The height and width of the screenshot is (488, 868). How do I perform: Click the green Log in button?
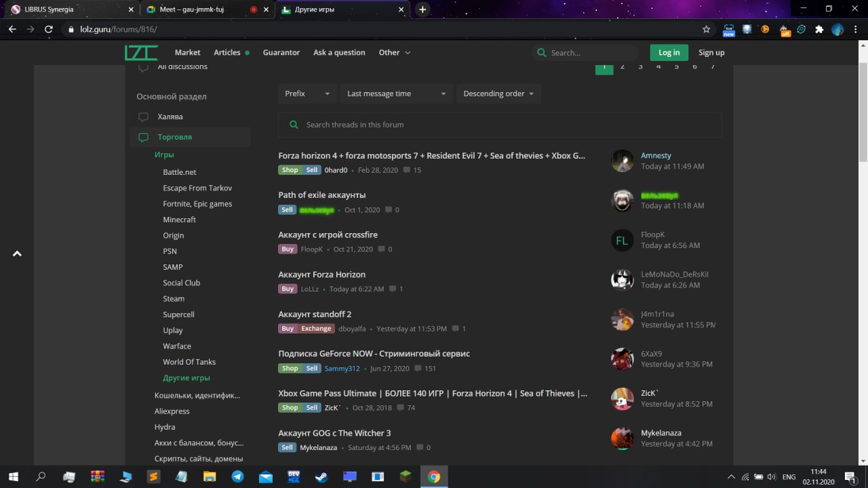(x=669, y=52)
